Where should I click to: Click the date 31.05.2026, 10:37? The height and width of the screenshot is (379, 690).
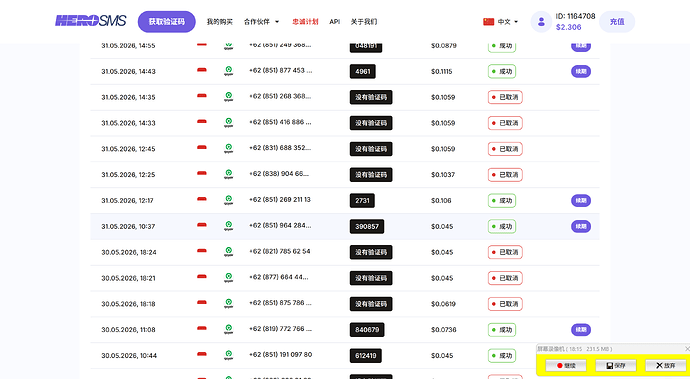tap(128, 226)
